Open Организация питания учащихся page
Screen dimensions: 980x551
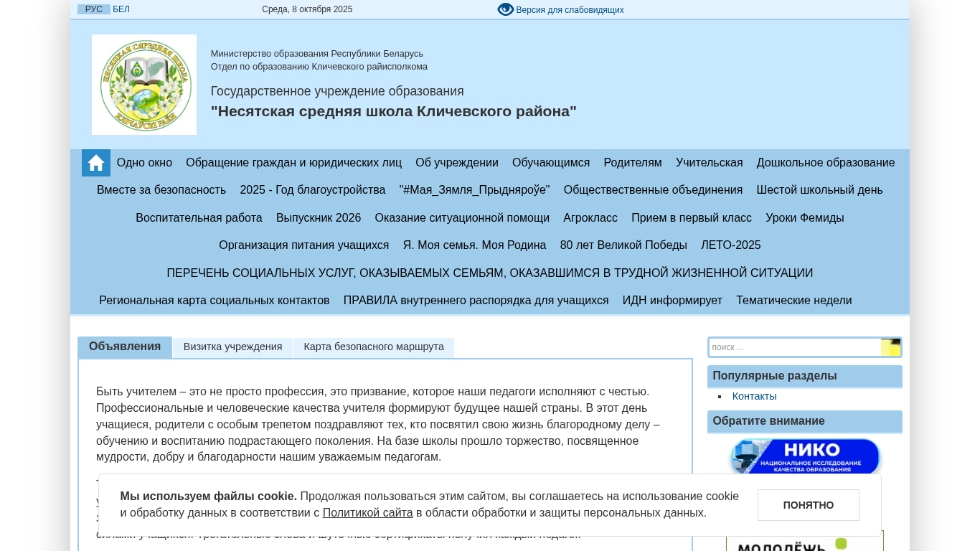click(x=304, y=245)
